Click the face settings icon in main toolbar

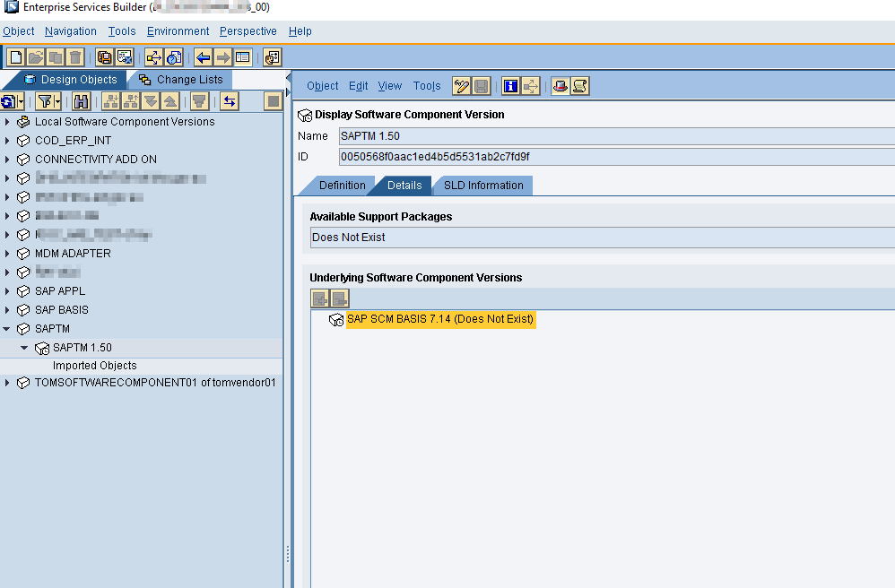(273, 57)
